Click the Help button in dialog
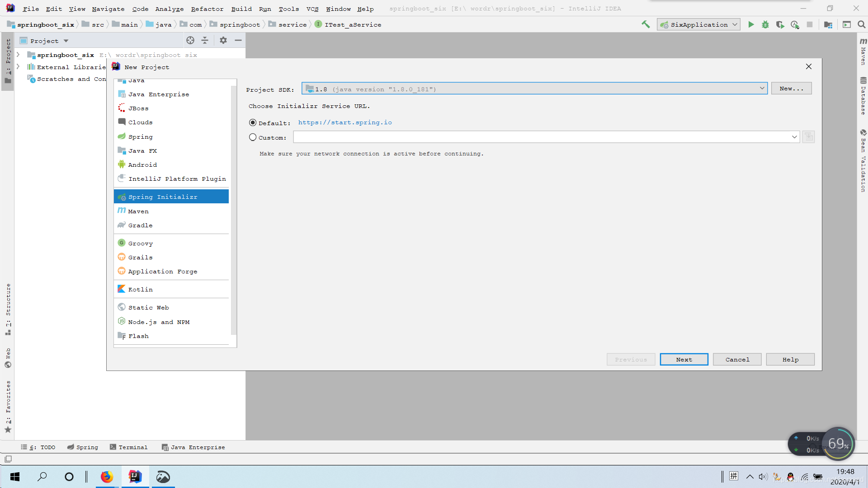 tap(790, 359)
